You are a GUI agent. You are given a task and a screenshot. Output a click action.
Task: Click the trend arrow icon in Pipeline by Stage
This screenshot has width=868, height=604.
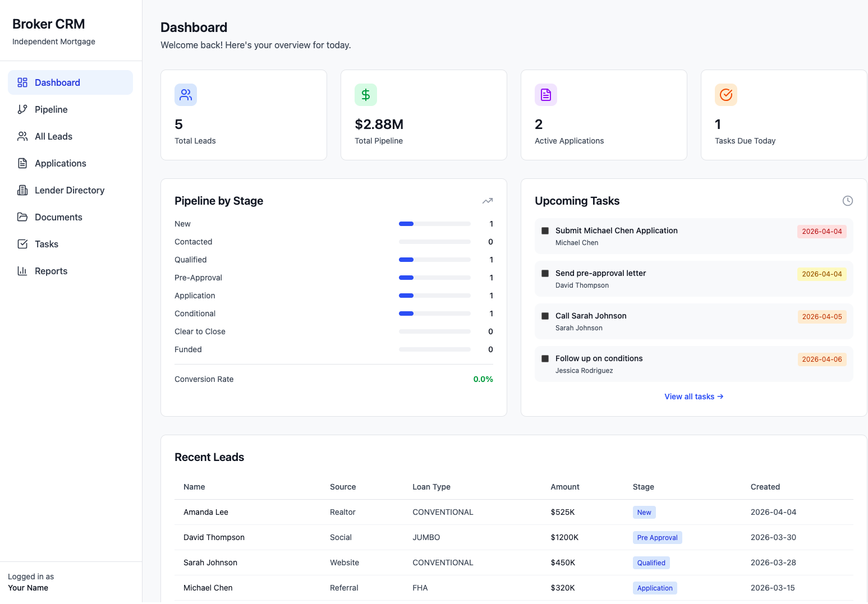click(487, 201)
